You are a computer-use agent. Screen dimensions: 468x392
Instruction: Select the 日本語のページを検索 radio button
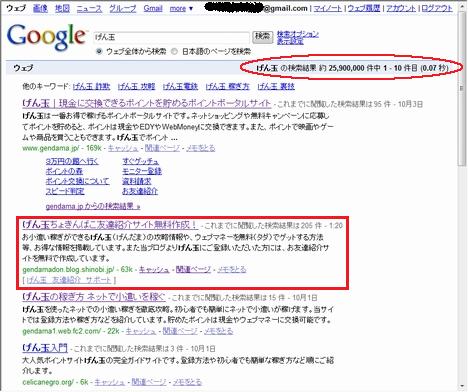pyautogui.click(x=174, y=52)
